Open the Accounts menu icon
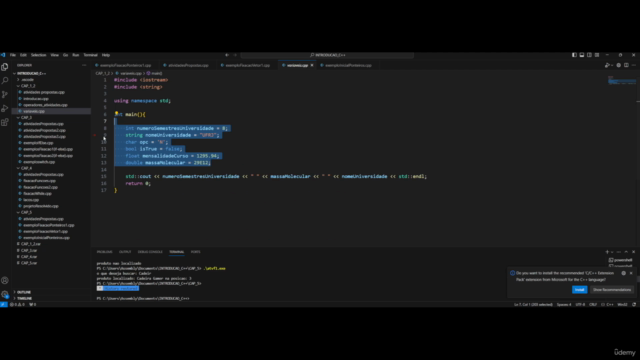Image resolution: width=640 pixels, height=360 pixels. click(5, 280)
